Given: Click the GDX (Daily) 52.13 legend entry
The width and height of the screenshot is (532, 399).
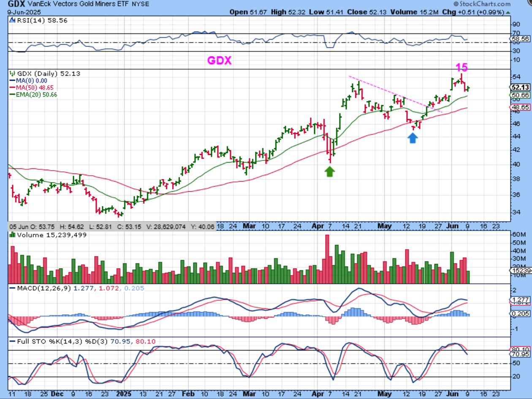Looking at the screenshot, I should click(48, 73).
